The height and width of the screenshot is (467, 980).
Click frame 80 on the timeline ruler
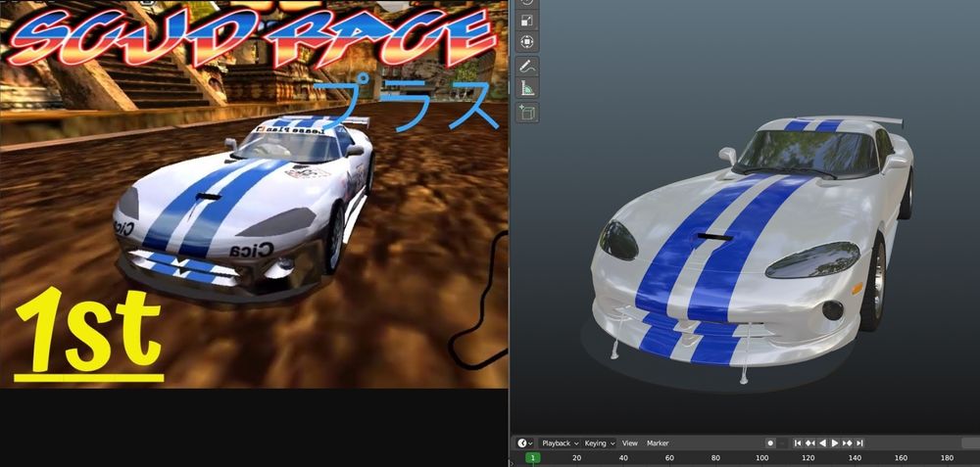[x=715, y=458]
